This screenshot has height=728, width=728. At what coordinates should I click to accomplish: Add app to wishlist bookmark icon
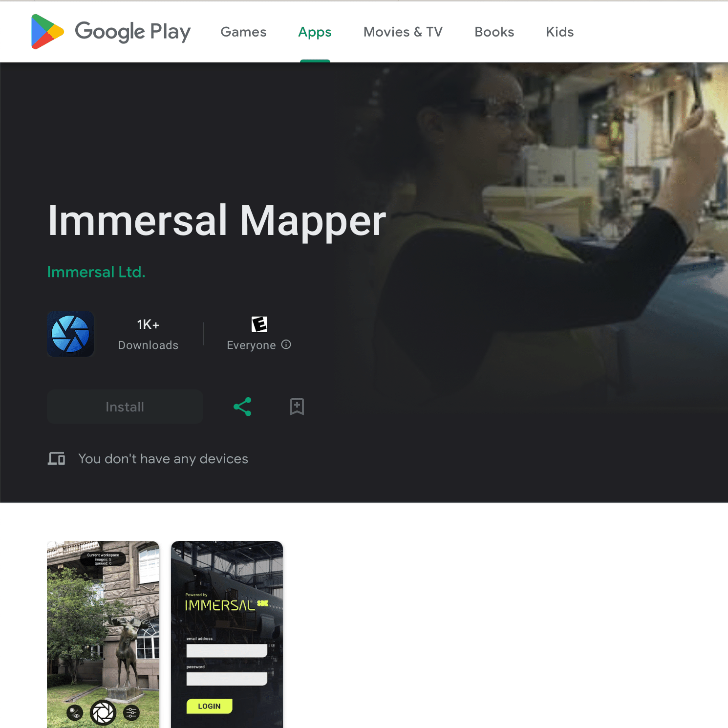(297, 407)
